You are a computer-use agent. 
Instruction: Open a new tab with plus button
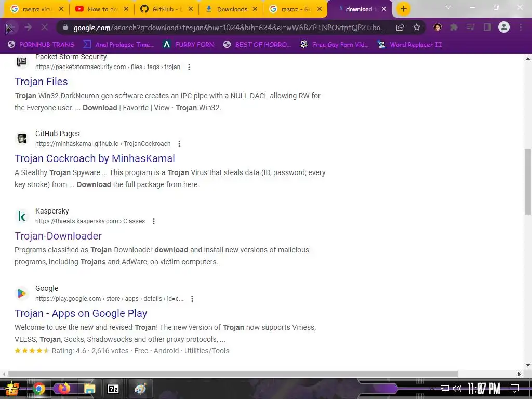403,9
